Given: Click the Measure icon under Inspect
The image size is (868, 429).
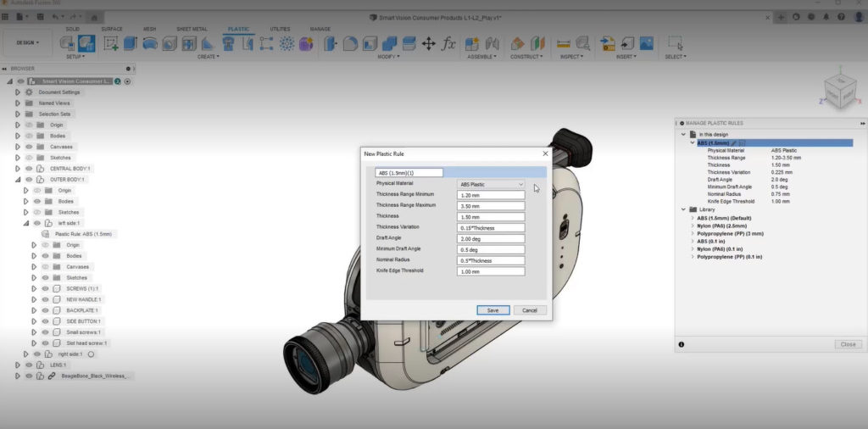Looking at the screenshot, I should click(563, 43).
